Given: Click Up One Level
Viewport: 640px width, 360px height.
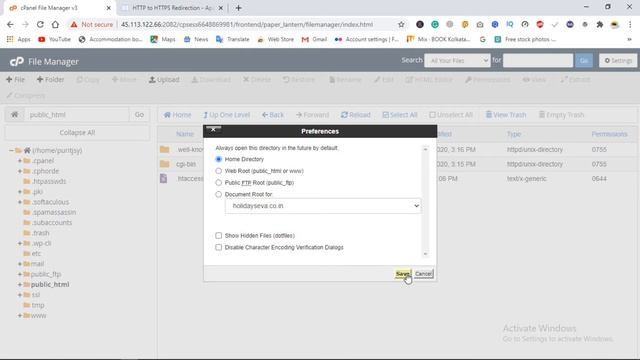Looking at the screenshot, I should click(227, 115).
